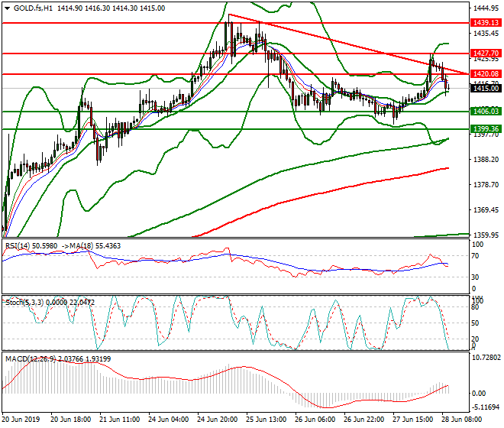This screenshot has height=428, width=504.
Task: Click the OHLC values 1414.90 1416.30 text
Action: pyautogui.click(x=83, y=8)
